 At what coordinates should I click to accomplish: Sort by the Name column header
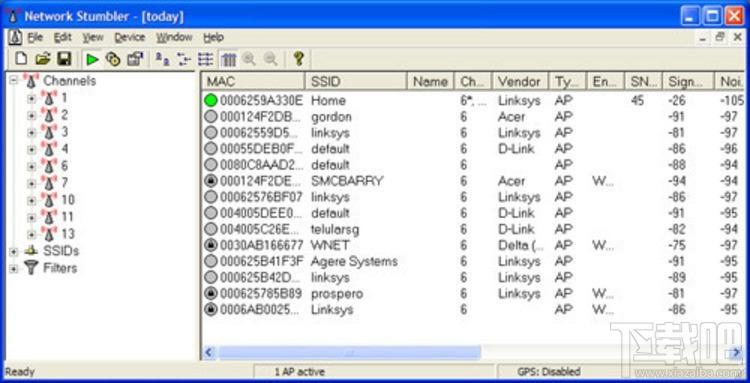click(430, 81)
